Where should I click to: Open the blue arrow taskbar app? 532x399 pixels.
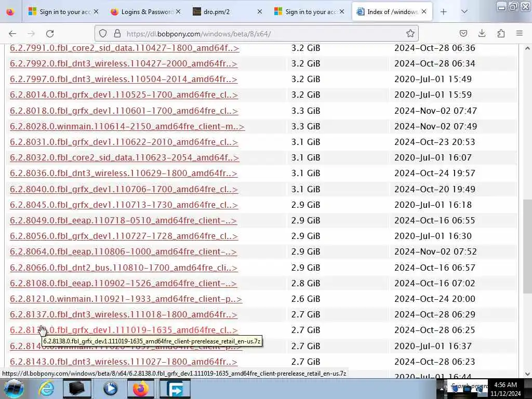(x=175, y=389)
